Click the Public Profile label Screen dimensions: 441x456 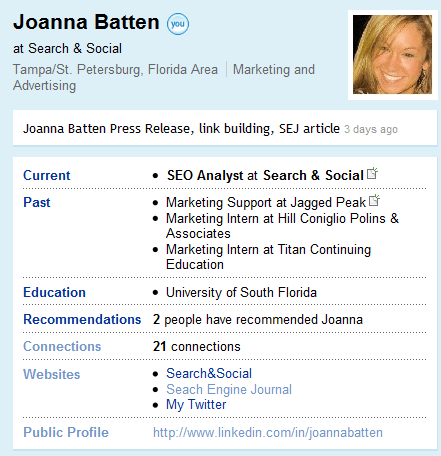(x=66, y=432)
